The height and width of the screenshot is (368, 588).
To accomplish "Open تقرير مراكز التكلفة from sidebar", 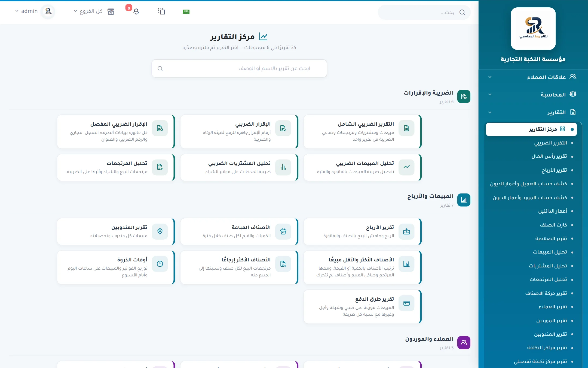I will tap(547, 348).
